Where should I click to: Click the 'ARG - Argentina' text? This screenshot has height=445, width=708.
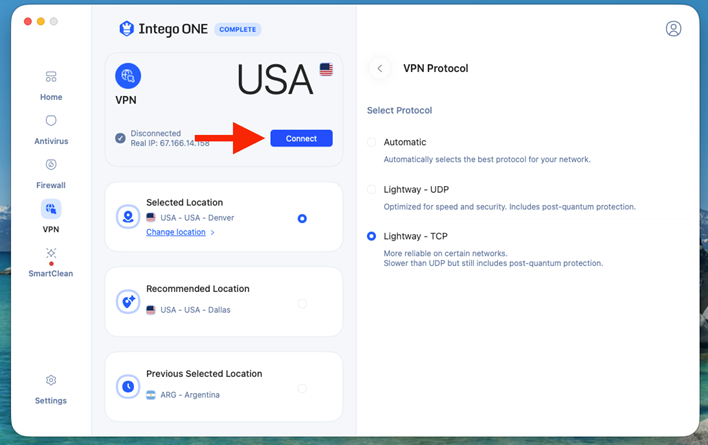click(x=190, y=395)
